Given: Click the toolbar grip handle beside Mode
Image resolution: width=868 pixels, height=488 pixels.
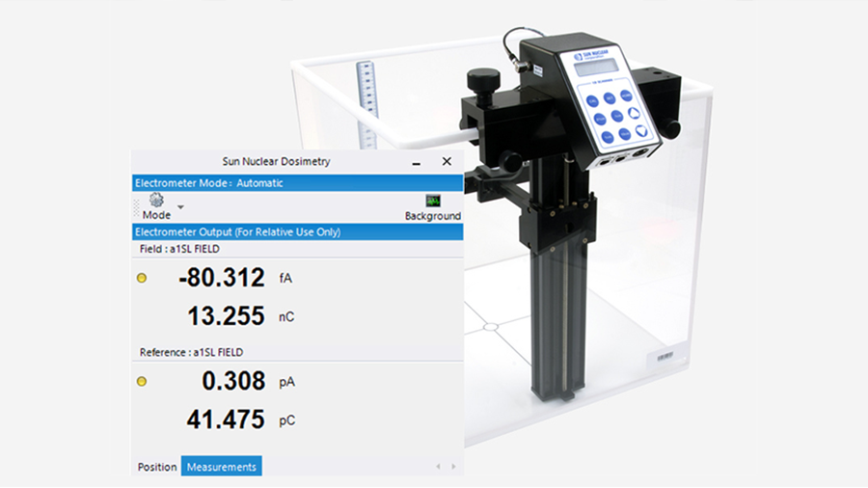Looking at the screenshot, I should pyautogui.click(x=136, y=206).
